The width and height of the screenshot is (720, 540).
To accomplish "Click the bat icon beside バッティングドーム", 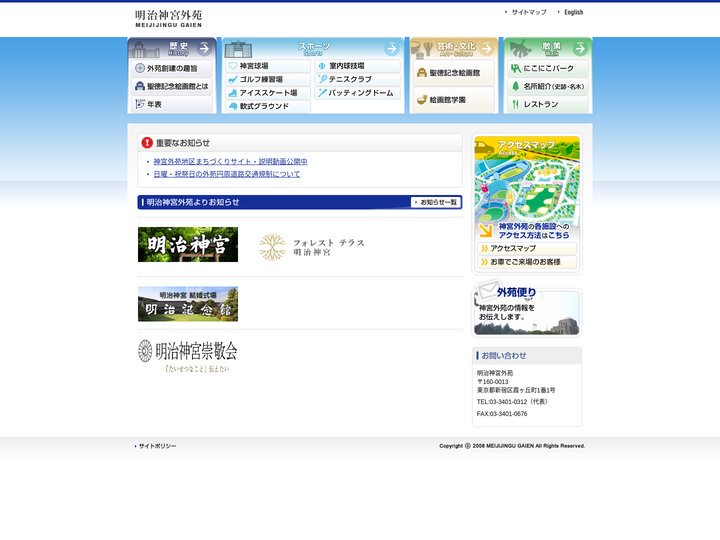I will (322, 93).
